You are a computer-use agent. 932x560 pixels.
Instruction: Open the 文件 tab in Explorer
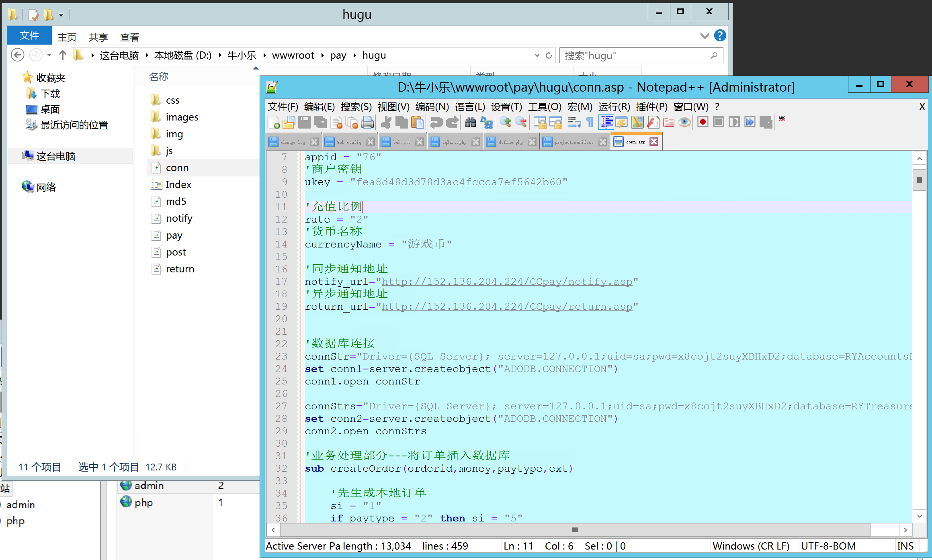pyautogui.click(x=29, y=36)
